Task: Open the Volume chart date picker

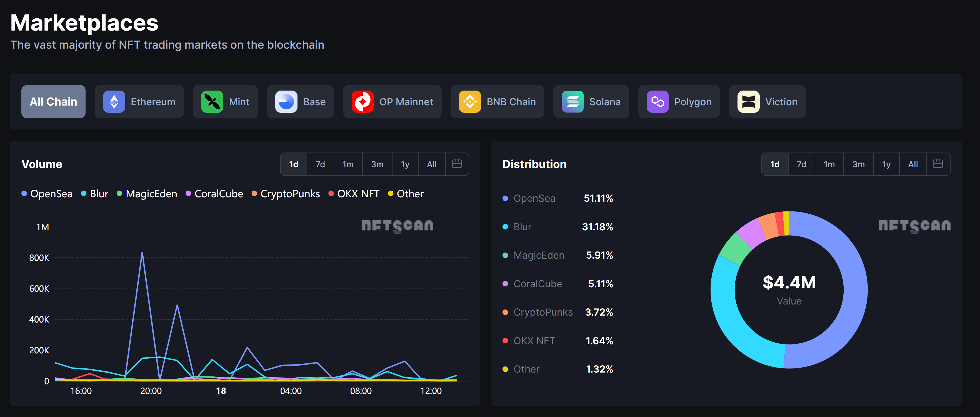Action: pos(456,164)
